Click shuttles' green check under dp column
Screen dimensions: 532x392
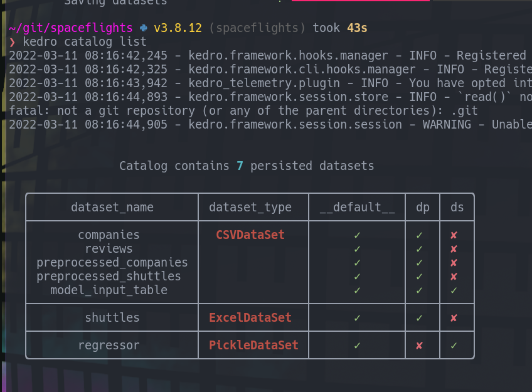419,317
